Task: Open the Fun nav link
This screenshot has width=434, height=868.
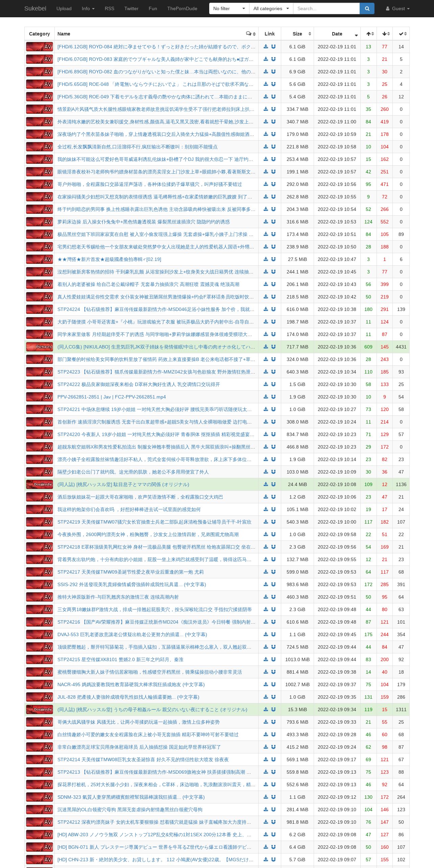Action: [x=153, y=8]
